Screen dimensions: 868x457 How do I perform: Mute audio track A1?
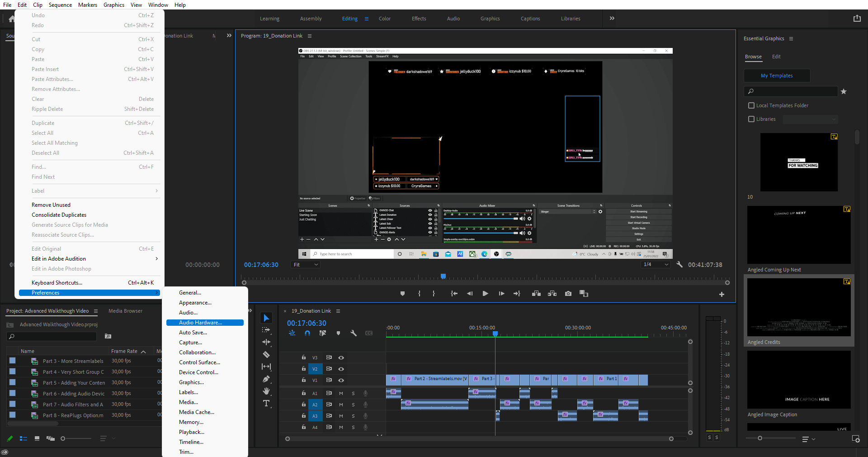click(341, 394)
